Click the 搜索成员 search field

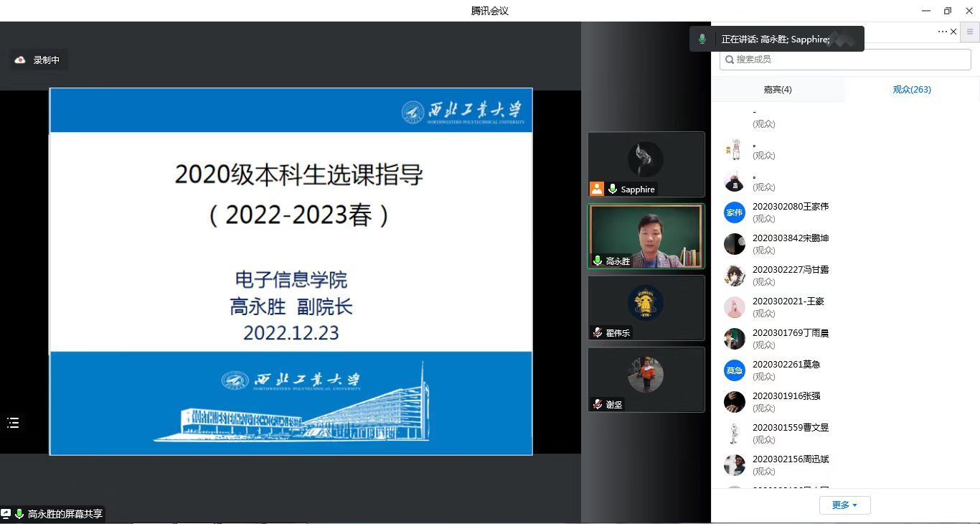click(845, 60)
